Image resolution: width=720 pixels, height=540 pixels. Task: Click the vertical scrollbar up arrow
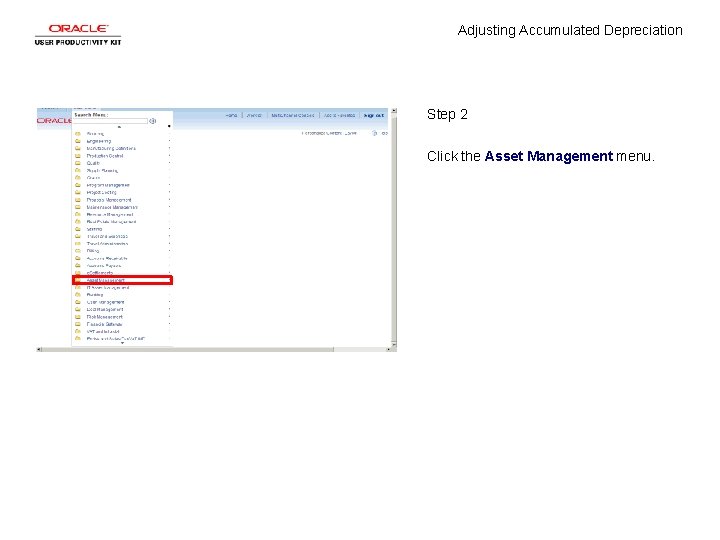[394, 111]
